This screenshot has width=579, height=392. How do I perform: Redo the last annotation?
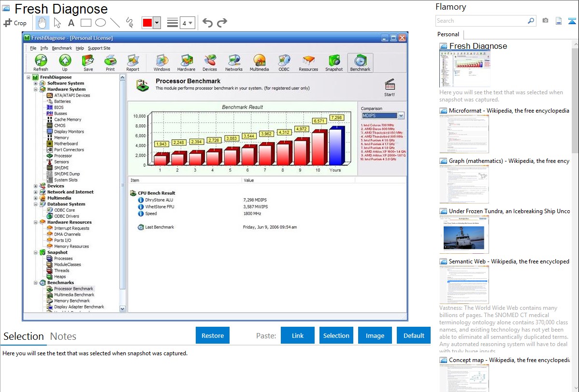(x=222, y=23)
